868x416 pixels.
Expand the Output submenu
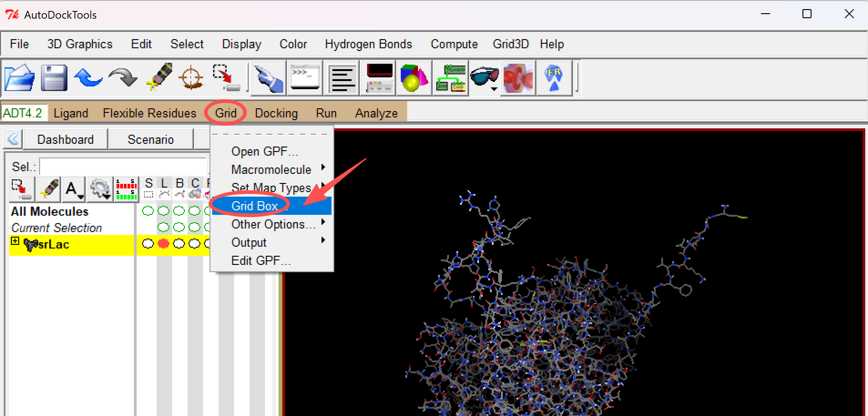point(272,242)
